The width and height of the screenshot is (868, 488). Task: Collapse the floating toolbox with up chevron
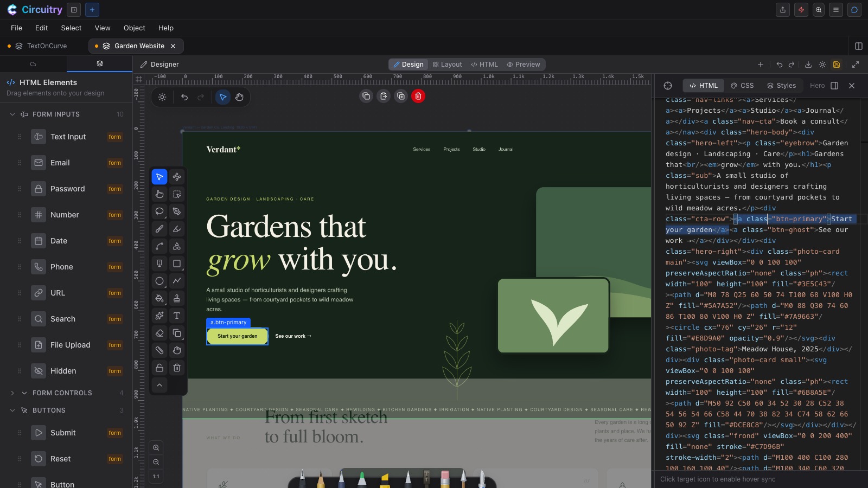coord(159,385)
